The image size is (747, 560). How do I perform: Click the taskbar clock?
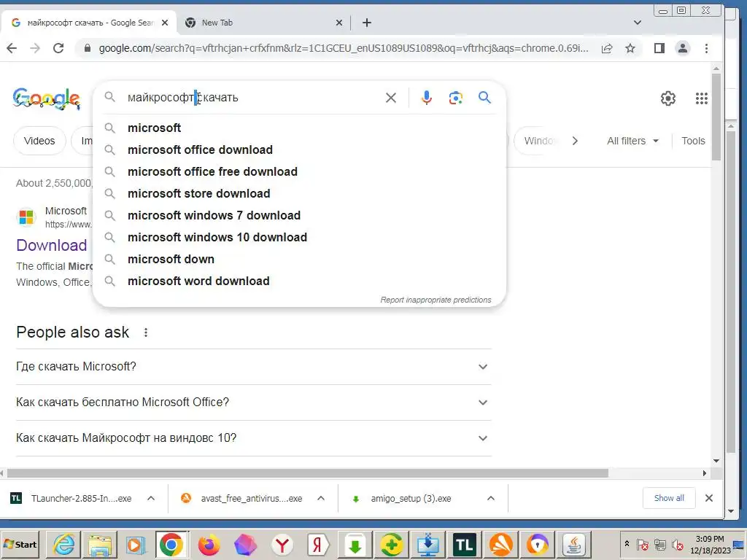pyautogui.click(x=710, y=544)
